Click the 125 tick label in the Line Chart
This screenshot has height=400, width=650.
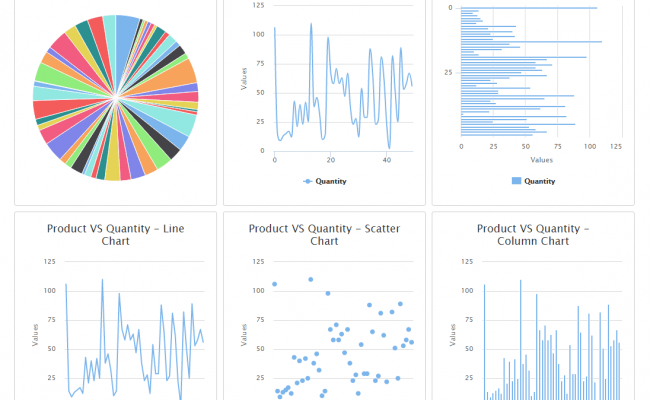point(49,261)
